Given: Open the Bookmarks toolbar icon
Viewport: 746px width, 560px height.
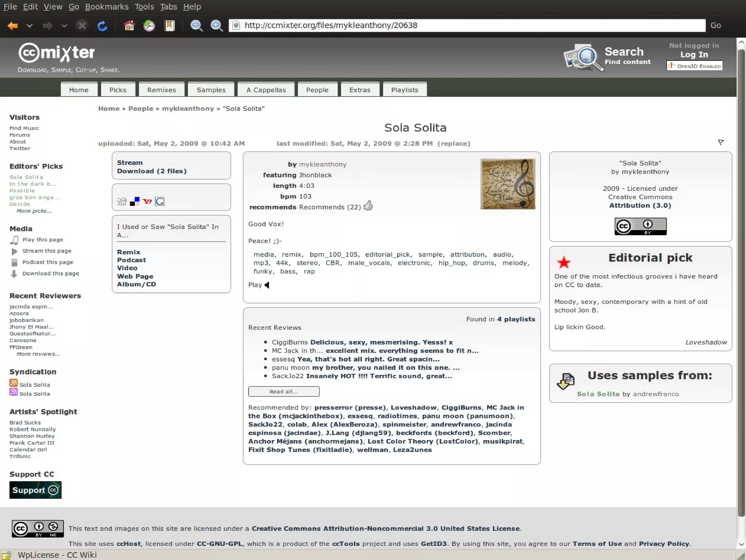Looking at the screenshot, I should tap(169, 26).
